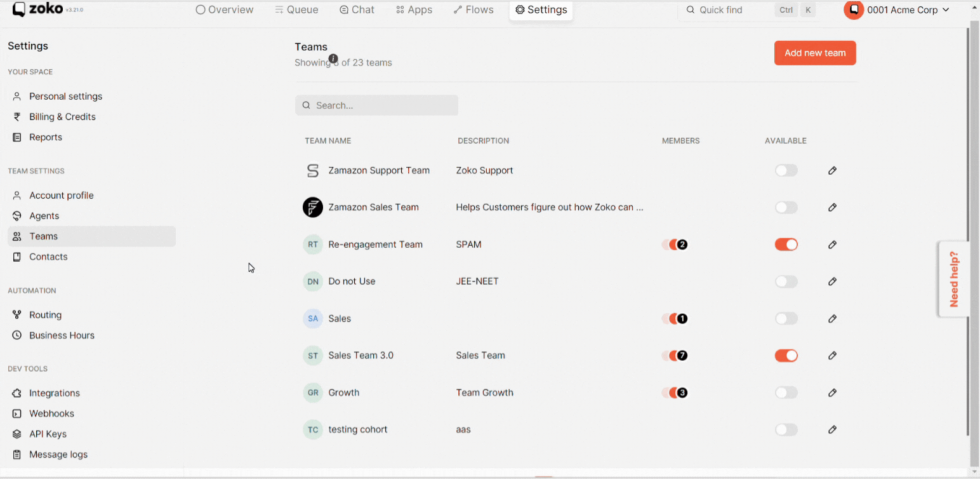
Task: Click the Zoko logo icon
Action: point(19,9)
